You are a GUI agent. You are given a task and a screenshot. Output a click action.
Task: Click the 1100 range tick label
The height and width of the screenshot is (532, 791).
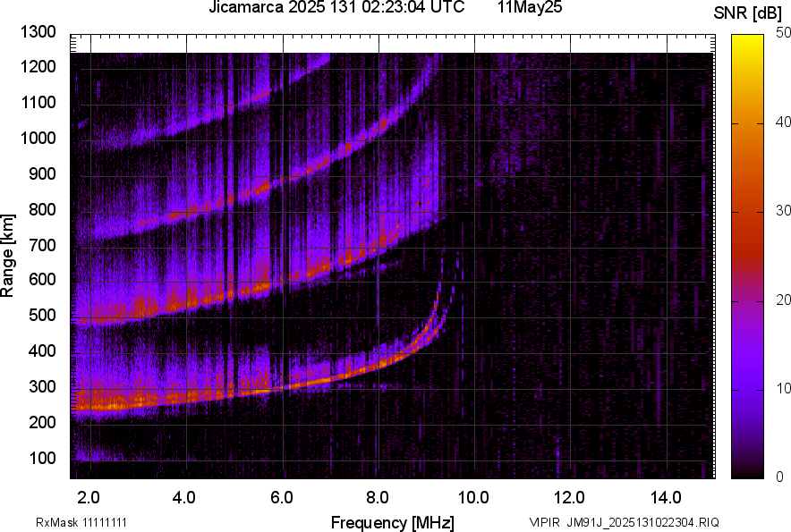point(38,102)
